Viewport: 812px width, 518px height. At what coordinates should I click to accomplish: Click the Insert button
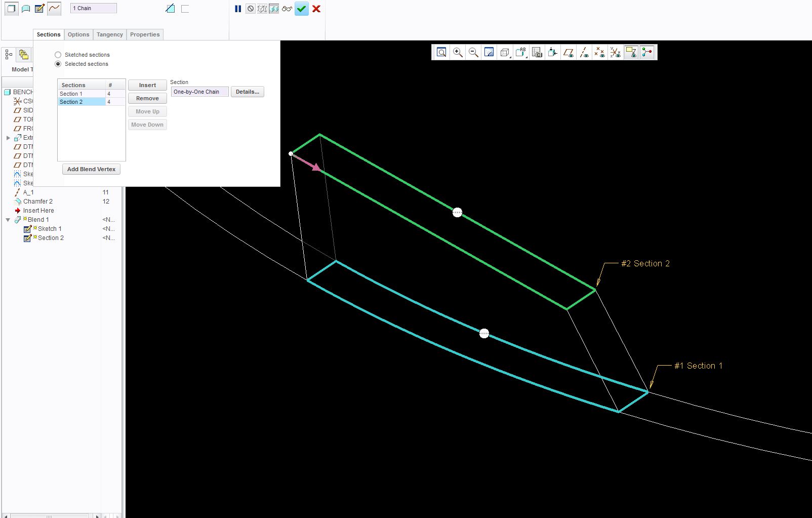[x=147, y=85]
